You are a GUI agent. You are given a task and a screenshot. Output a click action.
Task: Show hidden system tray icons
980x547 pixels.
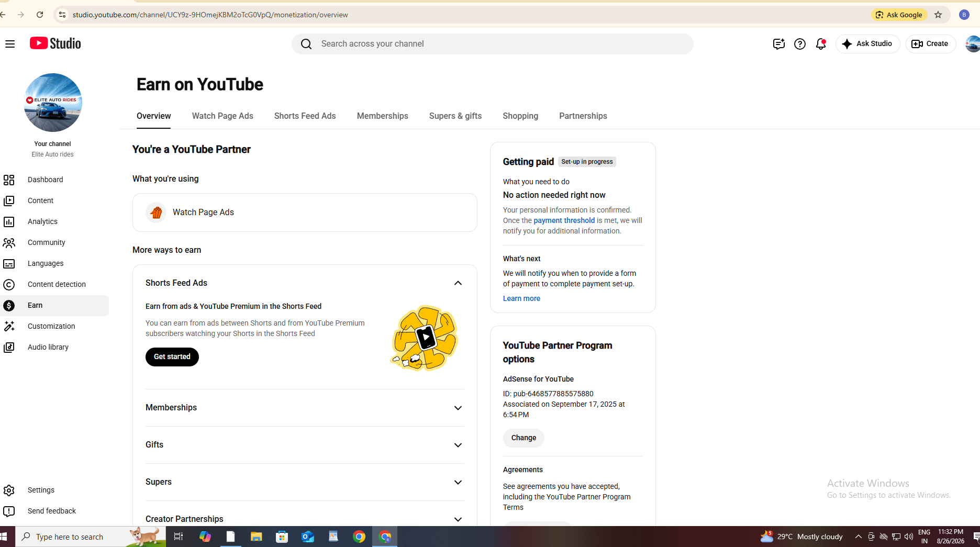[x=859, y=537]
